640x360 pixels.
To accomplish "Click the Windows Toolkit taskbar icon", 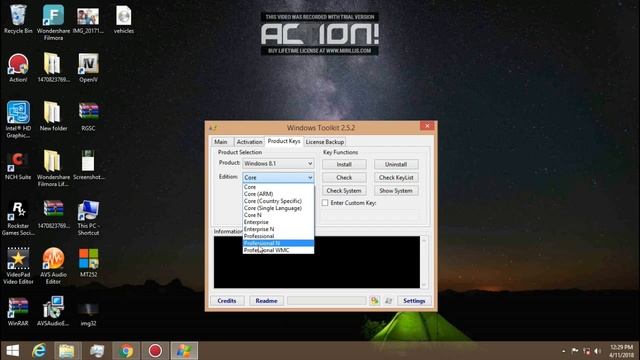I will [184, 351].
